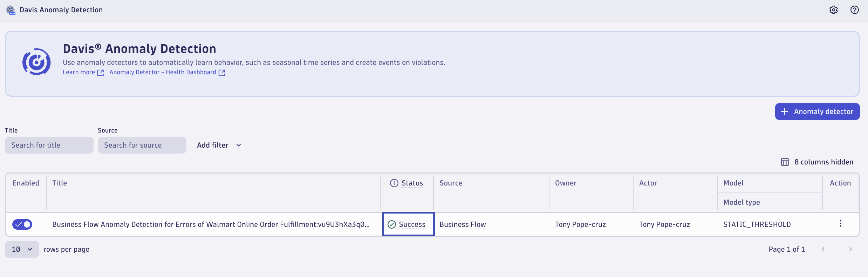Screen dimensions: 868x277
Task: Click the Action column header
Action: coord(840,183)
